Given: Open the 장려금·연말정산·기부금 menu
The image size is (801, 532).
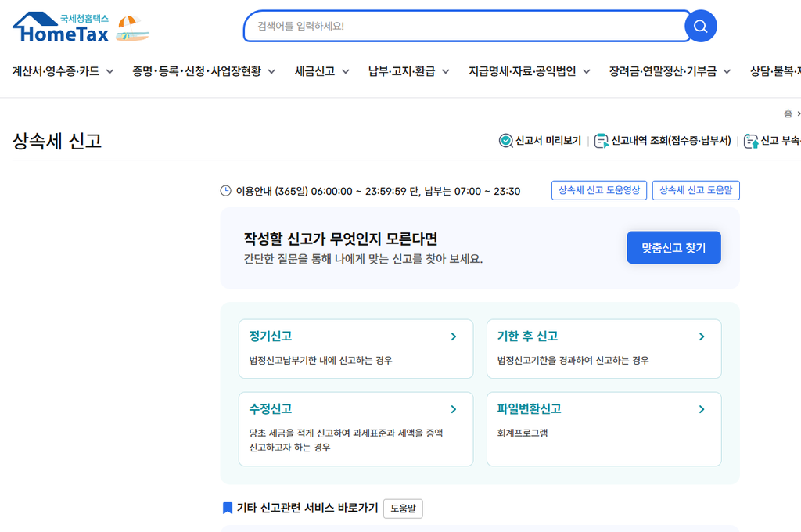Looking at the screenshot, I should point(663,71).
